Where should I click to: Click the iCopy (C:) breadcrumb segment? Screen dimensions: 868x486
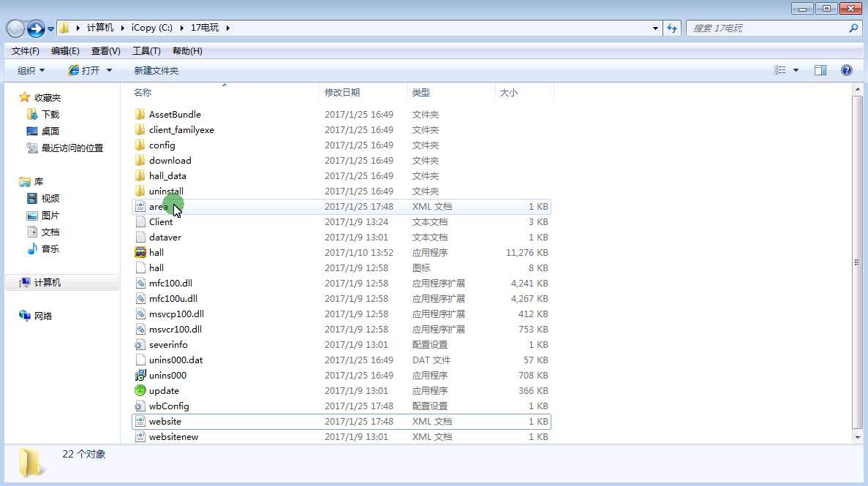pos(151,28)
